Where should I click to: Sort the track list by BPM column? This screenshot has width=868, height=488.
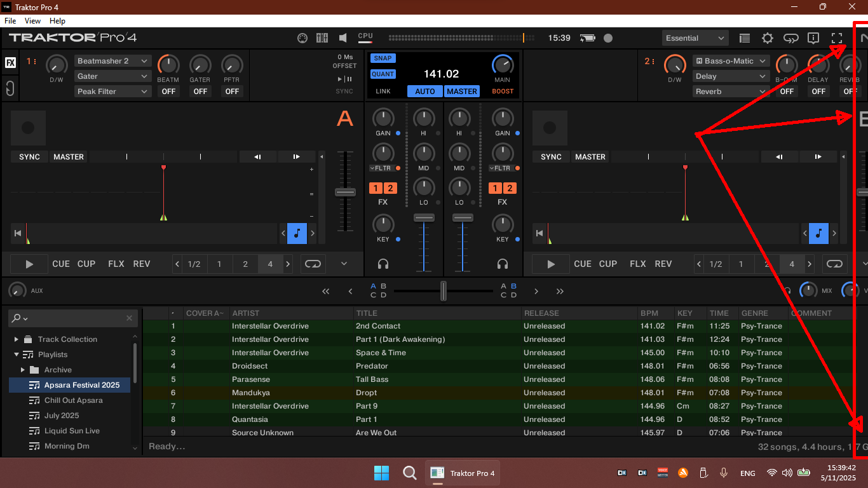coord(649,313)
